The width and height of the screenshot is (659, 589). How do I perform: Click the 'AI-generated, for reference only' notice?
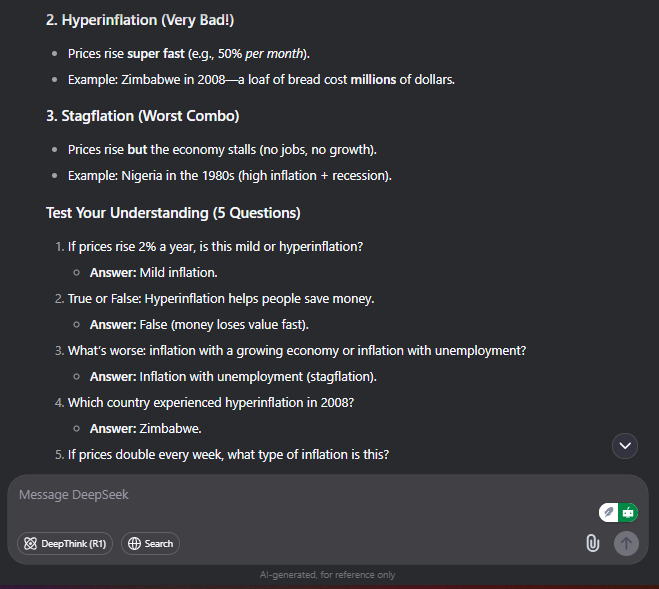pos(327,575)
